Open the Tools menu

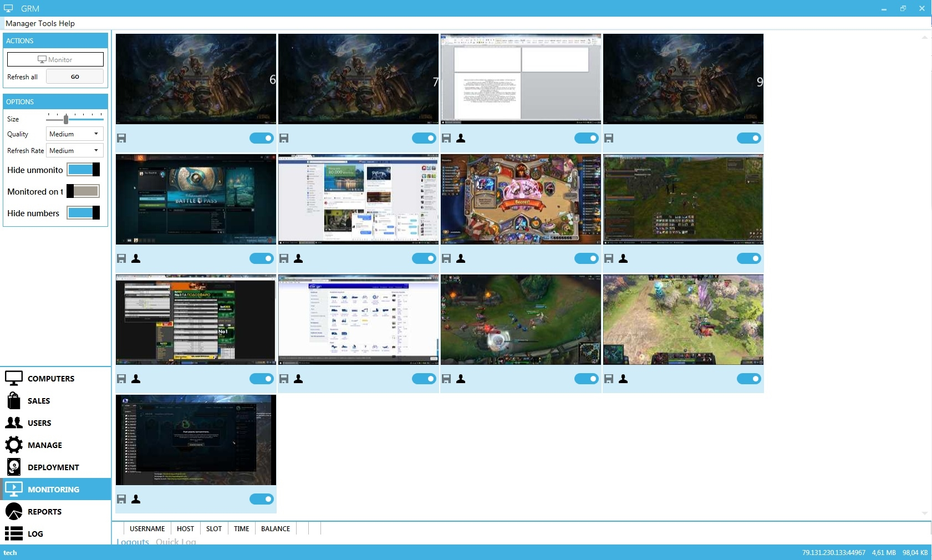point(47,23)
